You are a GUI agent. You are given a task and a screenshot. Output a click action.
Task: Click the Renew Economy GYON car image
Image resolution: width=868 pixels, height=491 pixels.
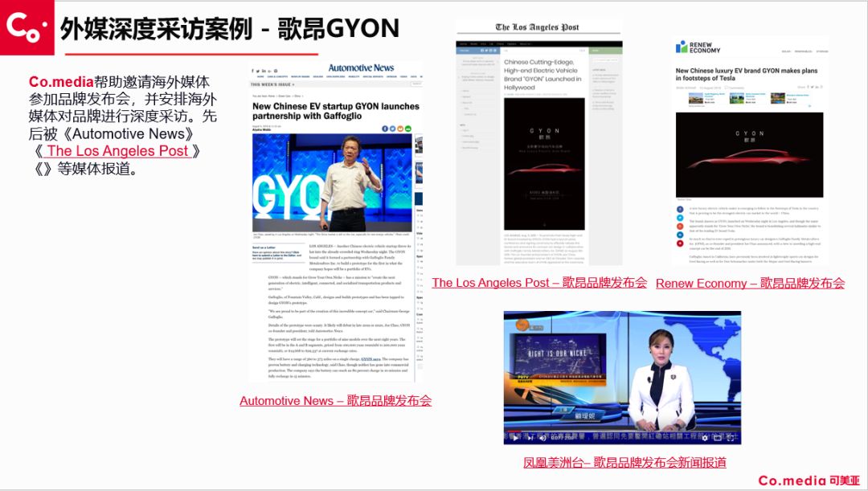750,154
